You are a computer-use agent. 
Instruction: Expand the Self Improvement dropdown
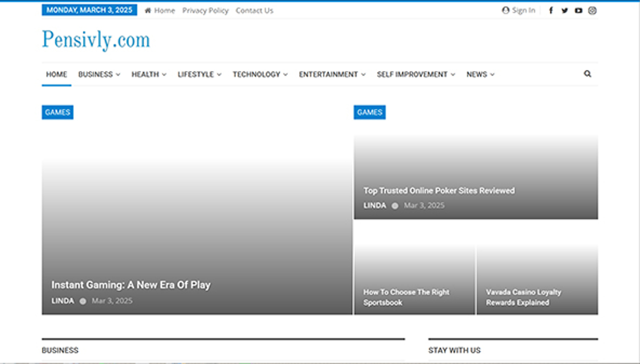click(x=416, y=74)
